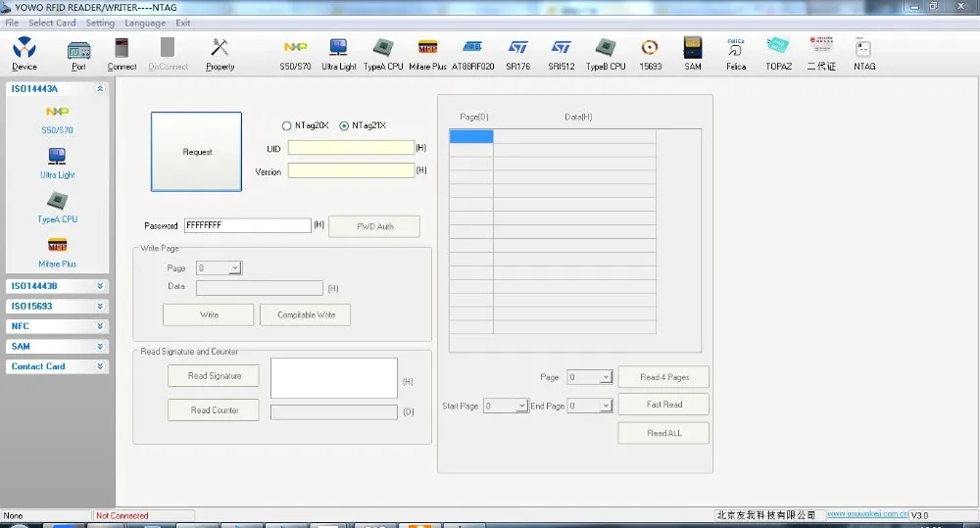Click the Write Page Data field

tap(260, 287)
